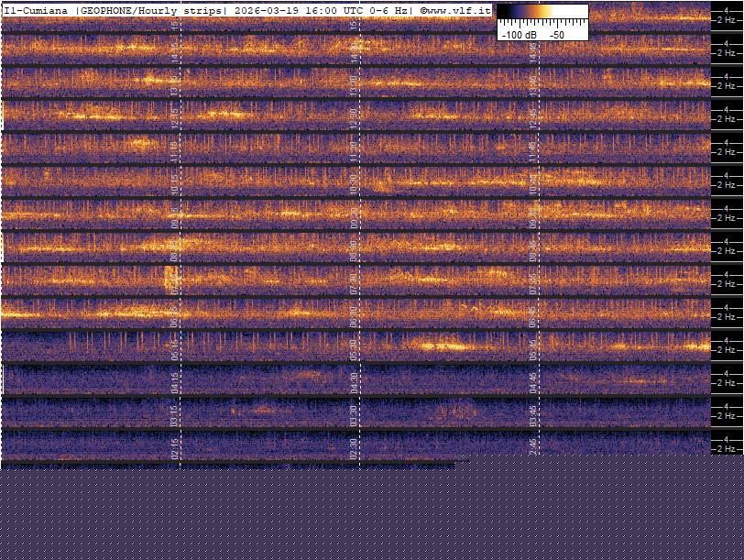Click the color gradient scale bar
This screenshot has width=744, height=560.
542,13
